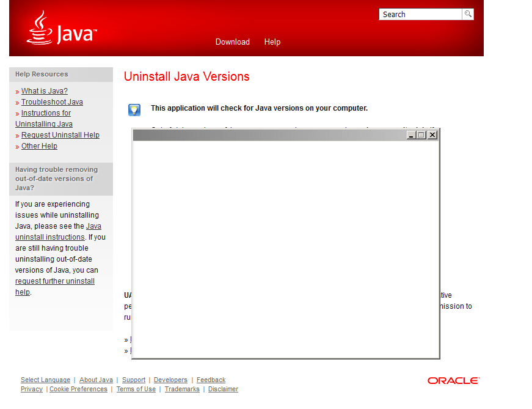Open the Request Uninstall Help link
This screenshot has height=409, width=532.
click(x=60, y=135)
